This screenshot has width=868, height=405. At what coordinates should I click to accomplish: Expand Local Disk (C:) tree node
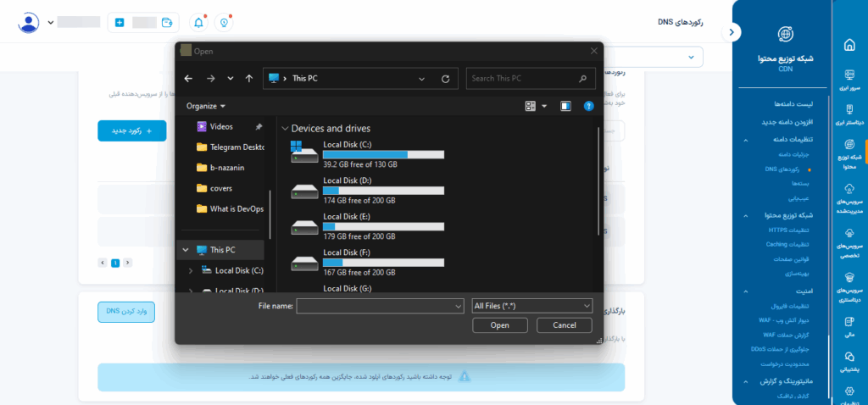[x=191, y=271]
